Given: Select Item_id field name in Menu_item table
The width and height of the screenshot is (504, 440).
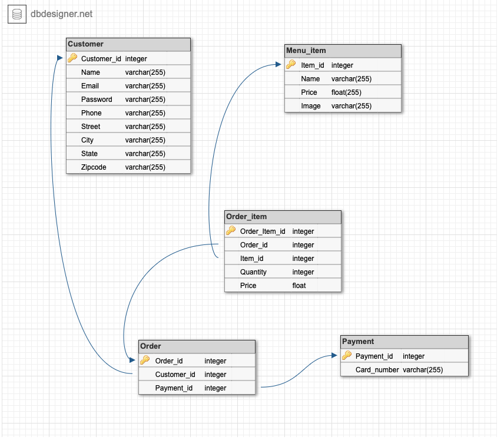Looking at the screenshot, I should pos(313,65).
